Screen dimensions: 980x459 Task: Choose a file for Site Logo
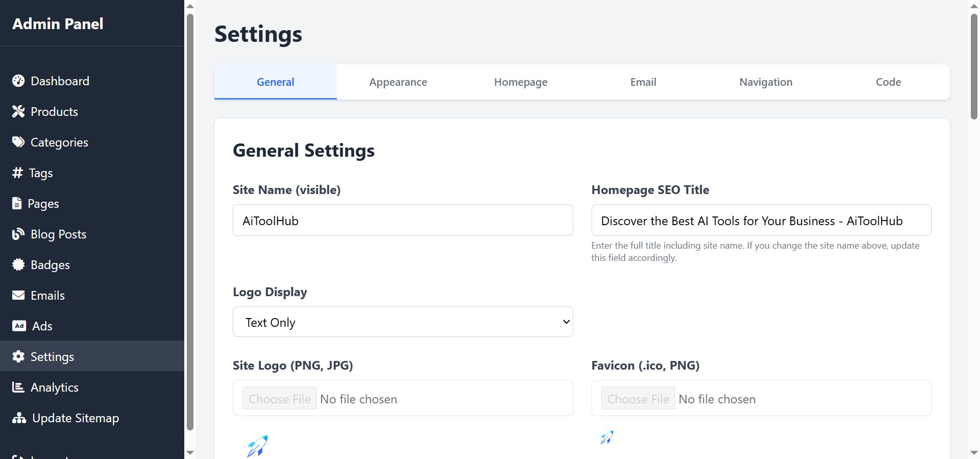point(280,399)
